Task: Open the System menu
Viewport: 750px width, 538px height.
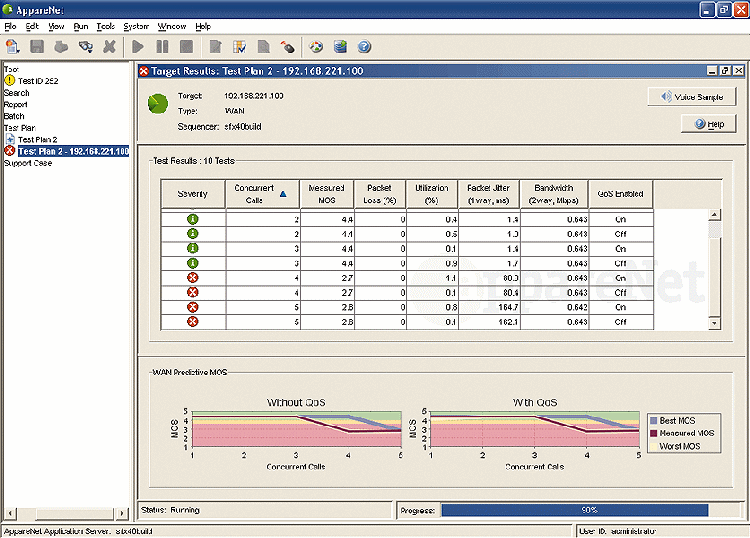Action: [x=136, y=26]
